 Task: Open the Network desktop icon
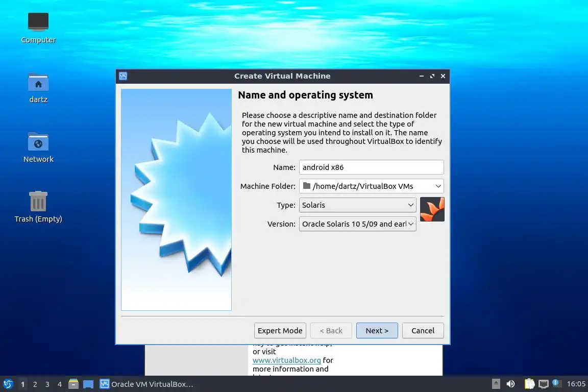tap(38, 148)
